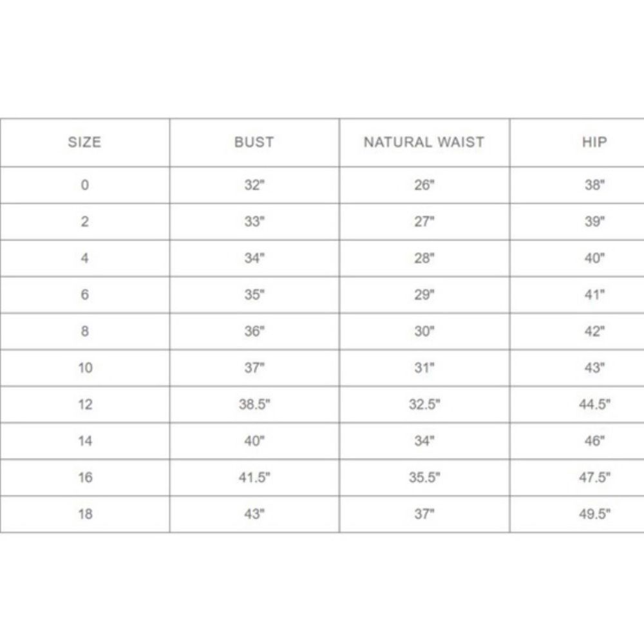Click the NATURAL WAIST column header

pos(424,142)
